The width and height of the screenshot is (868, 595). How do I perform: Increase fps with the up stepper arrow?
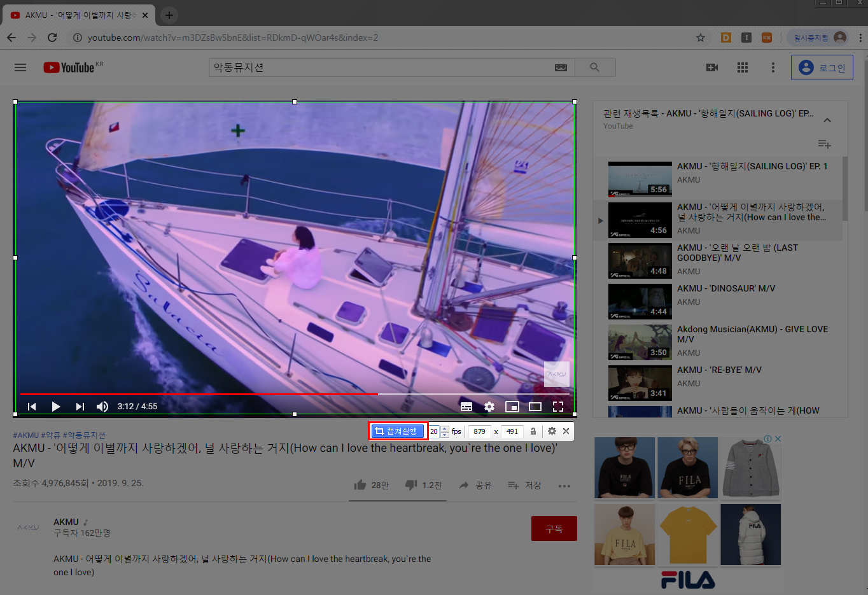click(445, 428)
